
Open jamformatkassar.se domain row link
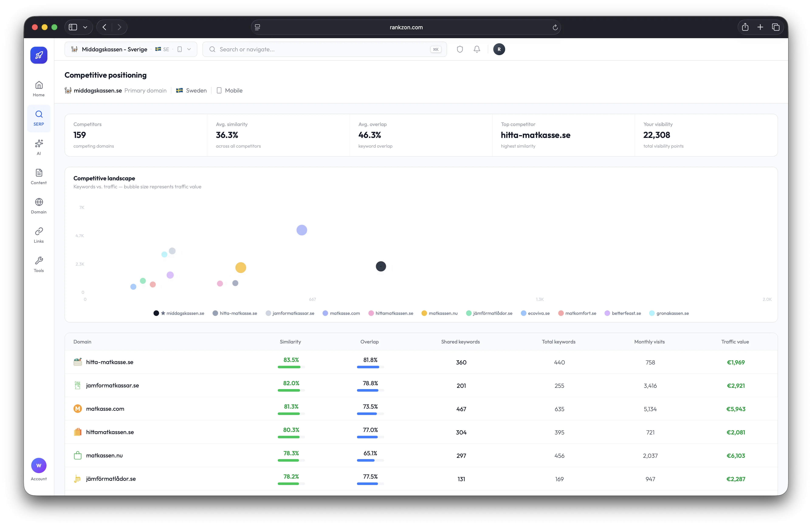pos(113,385)
